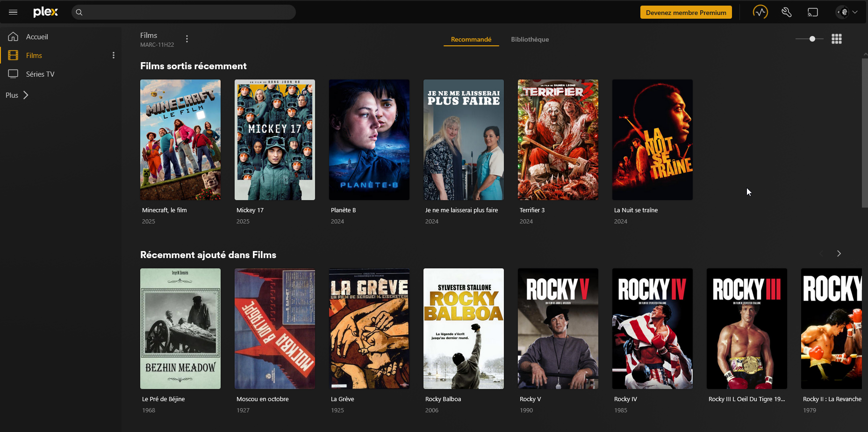Open the La Grève poster
868x432 pixels.
[369, 329]
